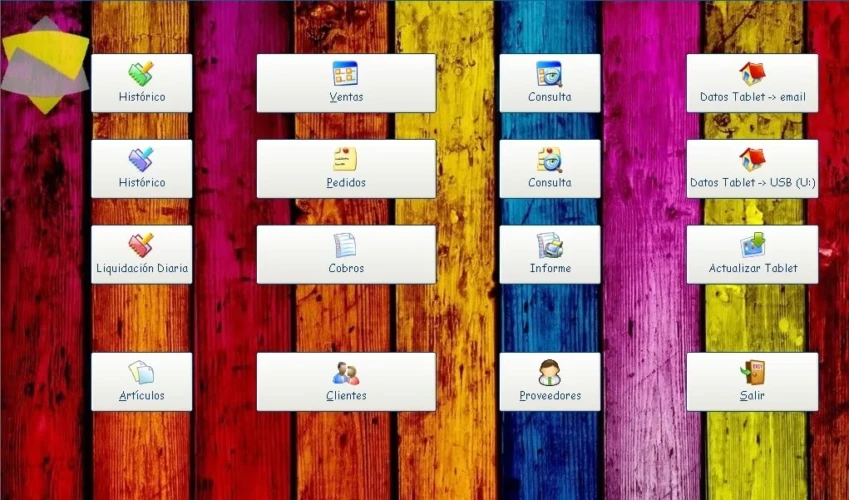The image size is (849, 500).
Task: Open the Consulta button beside Ventas
Action: [550, 83]
